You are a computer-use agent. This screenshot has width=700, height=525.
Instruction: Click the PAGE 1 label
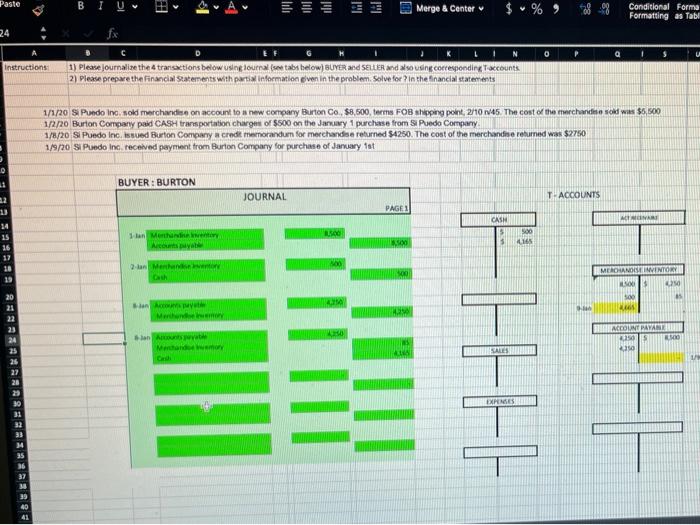click(x=397, y=208)
